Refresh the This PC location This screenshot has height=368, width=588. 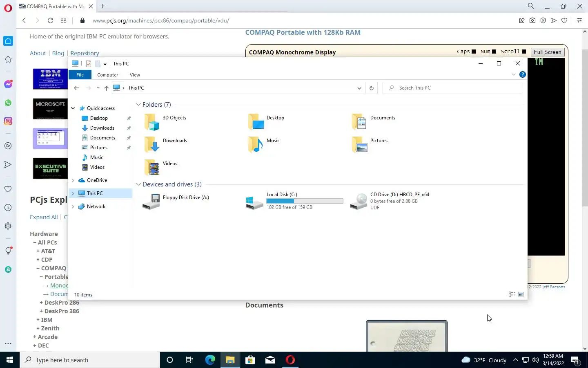click(x=371, y=88)
